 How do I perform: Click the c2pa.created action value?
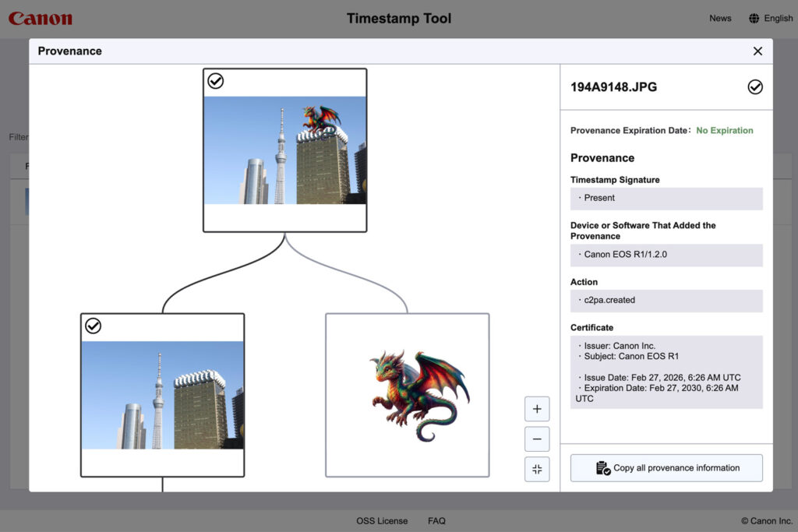(x=666, y=300)
